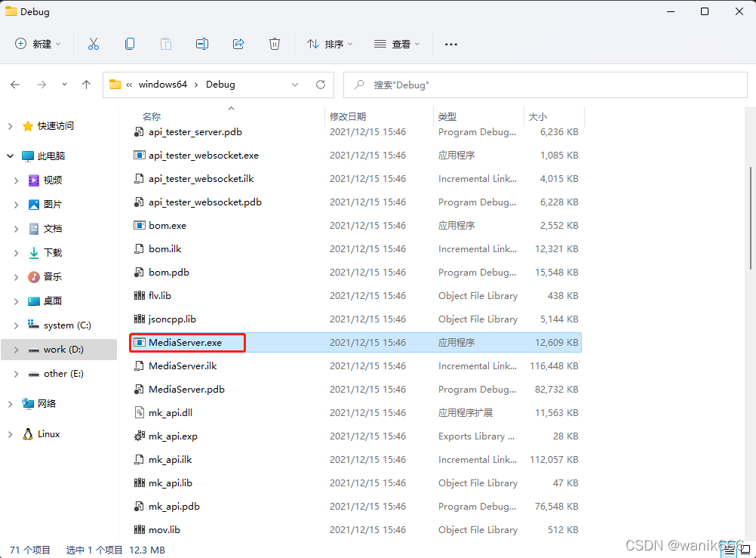Viewport: 756px width, 558px height.
Task: Expand the work (D:) drive node
Action: pyautogui.click(x=16, y=350)
